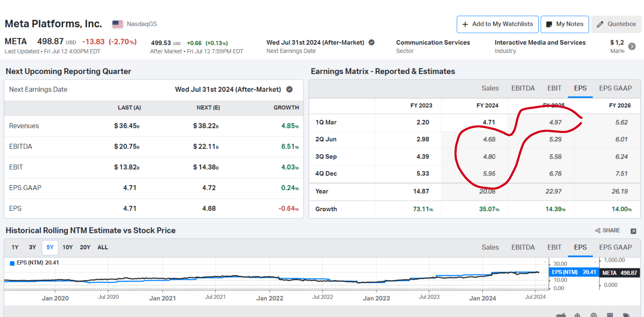
Task: Click the blue EPS (NTM) 20.41 axis label
Action: pyautogui.click(x=574, y=272)
